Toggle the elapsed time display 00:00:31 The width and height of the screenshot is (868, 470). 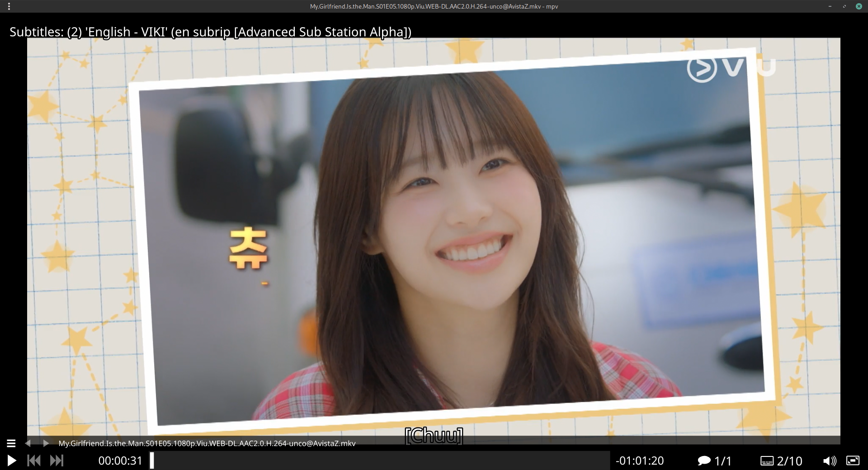point(120,461)
